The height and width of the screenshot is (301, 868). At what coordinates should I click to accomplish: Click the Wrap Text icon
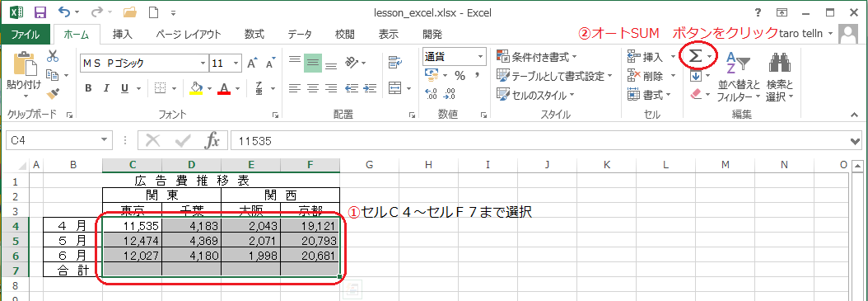394,63
